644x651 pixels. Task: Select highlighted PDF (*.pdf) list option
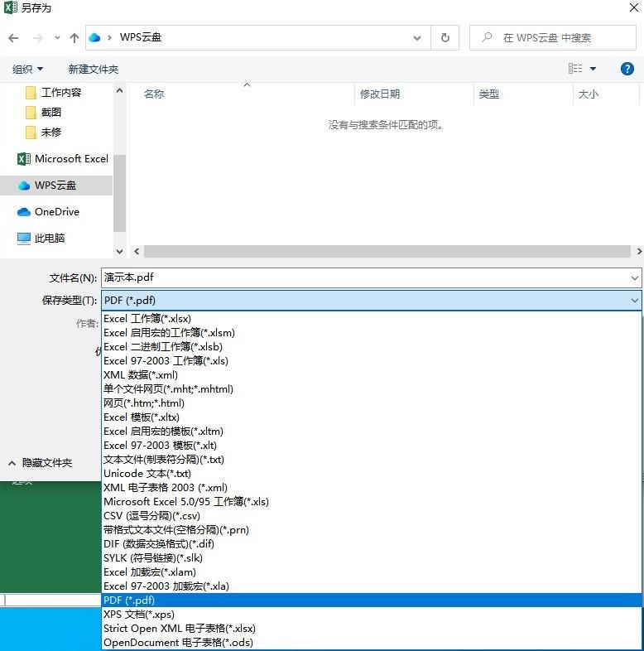tap(372, 600)
